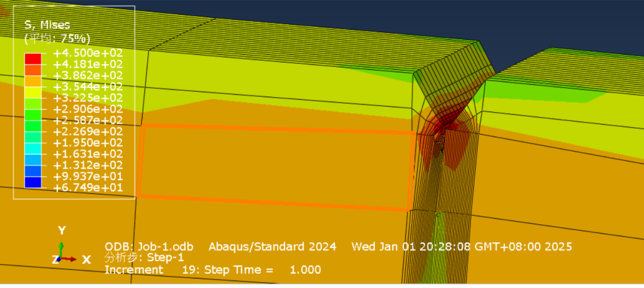Click legend value +1.950e+02
Viewport: 644px width, 288px height.
pyautogui.click(x=88, y=143)
